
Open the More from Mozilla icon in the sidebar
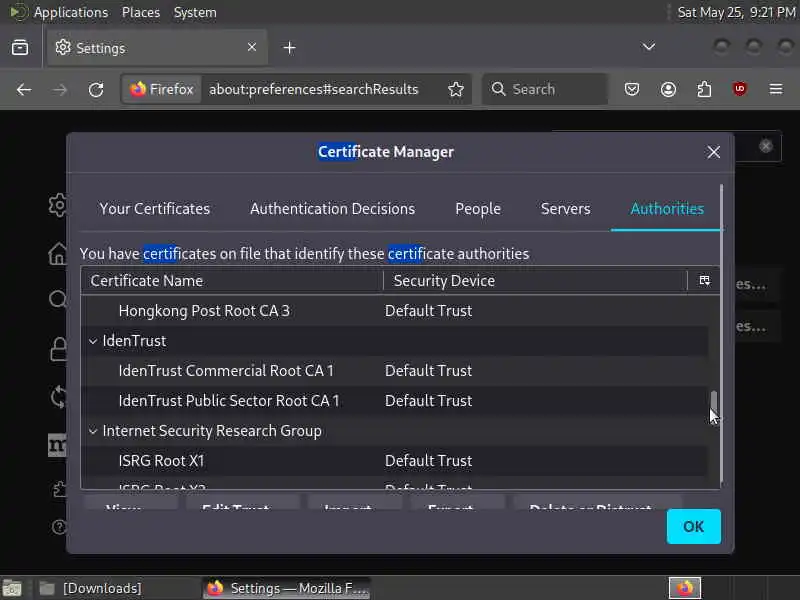point(57,444)
